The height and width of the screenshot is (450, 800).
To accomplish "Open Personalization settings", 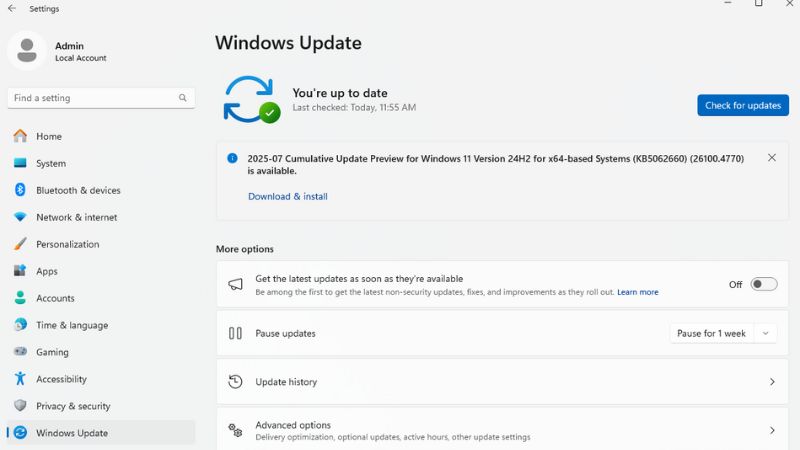I will [x=101, y=244].
